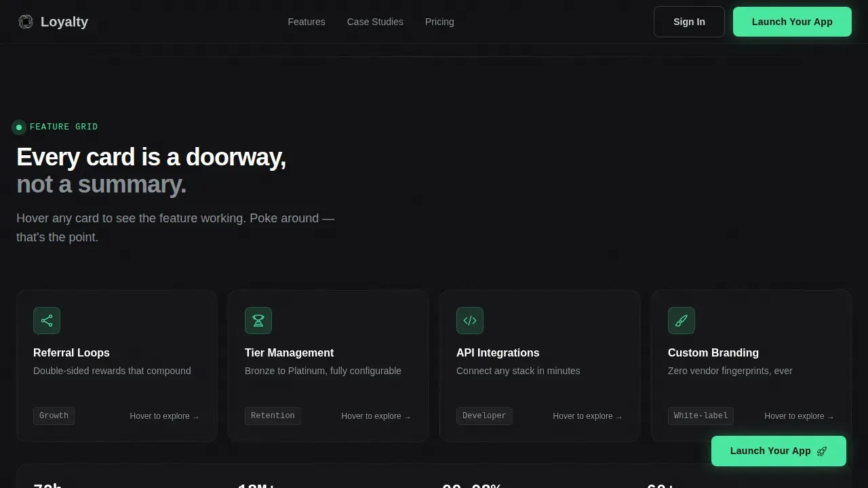
Task: Click 'Connect any stack in minutes' text
Action: pyautogui.click(x=518, y=371)
